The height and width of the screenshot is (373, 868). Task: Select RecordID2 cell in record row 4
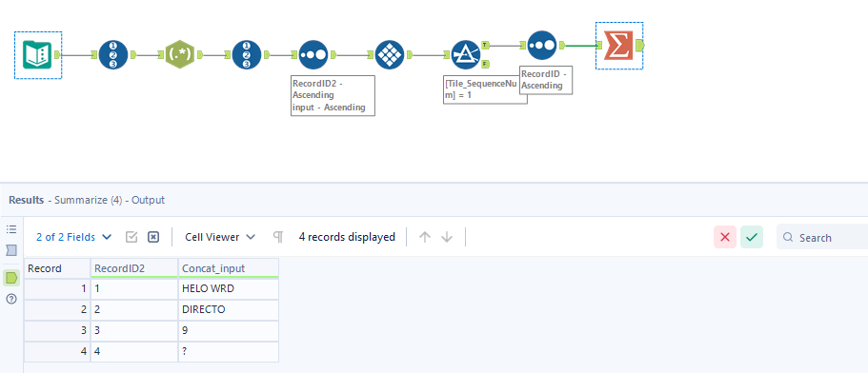point(134,351)
